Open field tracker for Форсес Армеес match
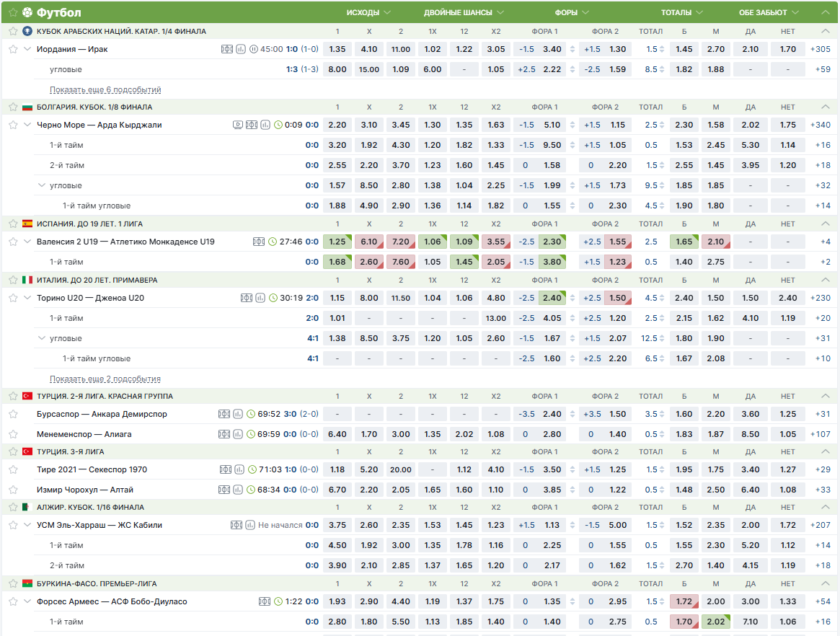Viewport: 840px width, 636px height. tap(264, 601)
